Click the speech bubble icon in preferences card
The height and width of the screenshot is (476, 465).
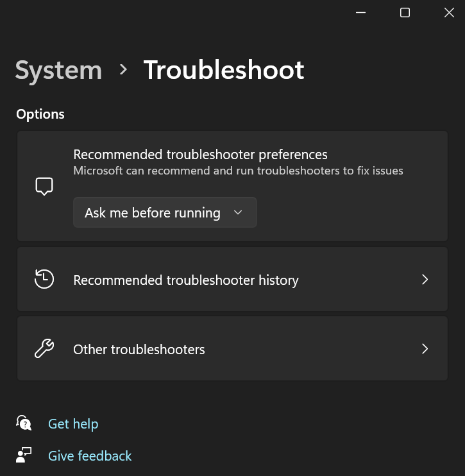tap(44, 186)
